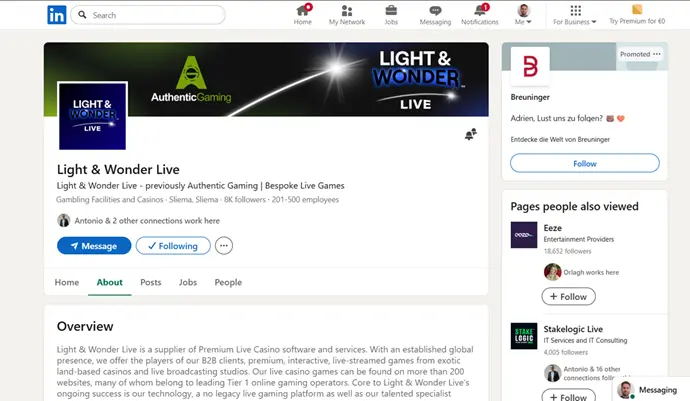Open the company Jobs tab

(188, 282)
